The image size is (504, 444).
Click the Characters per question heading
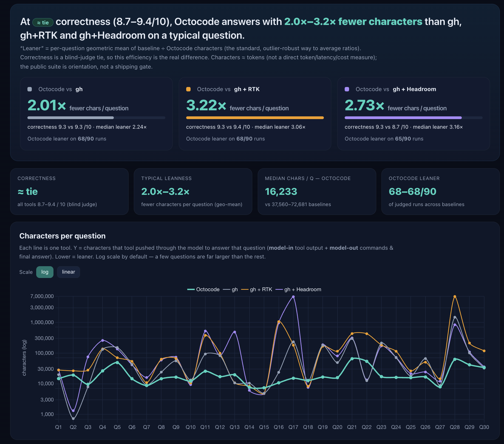tap(63, 236)
